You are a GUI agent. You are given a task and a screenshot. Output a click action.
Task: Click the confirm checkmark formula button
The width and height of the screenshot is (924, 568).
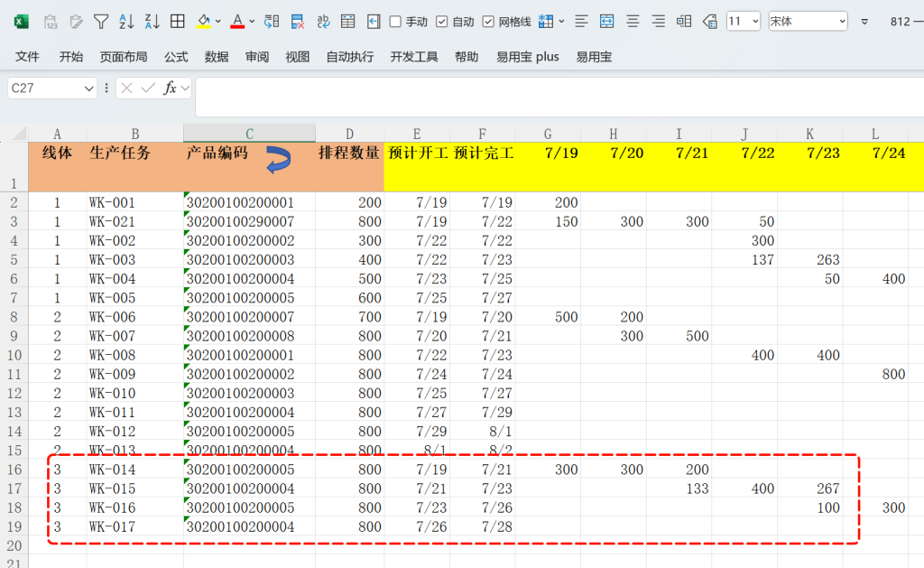(148, 88)
